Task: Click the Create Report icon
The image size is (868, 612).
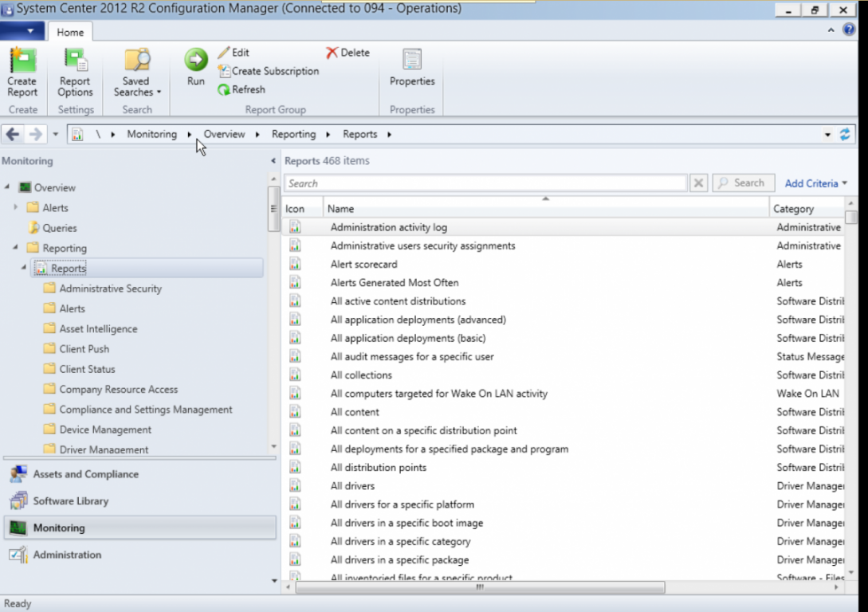Action: [x=22, y=61]
